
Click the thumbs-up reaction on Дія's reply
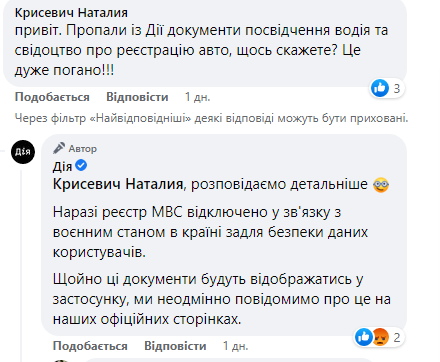[363, 337]
